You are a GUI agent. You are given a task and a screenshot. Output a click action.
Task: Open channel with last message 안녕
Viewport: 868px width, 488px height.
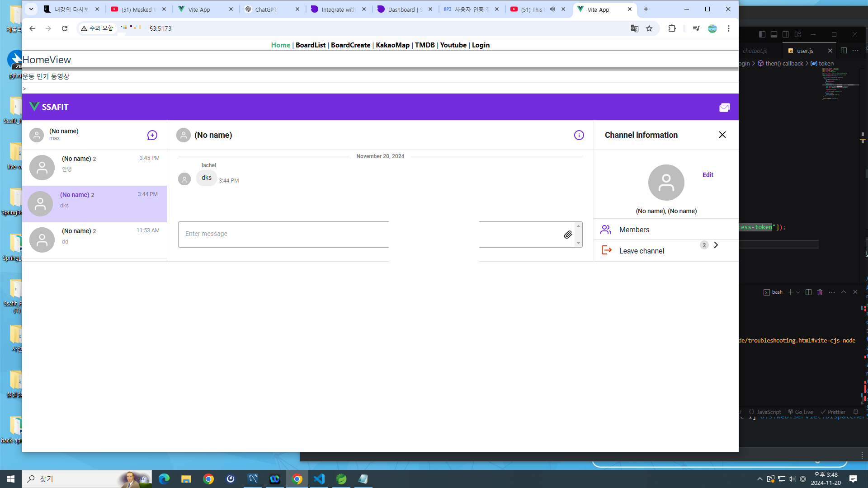click(94, 168)
